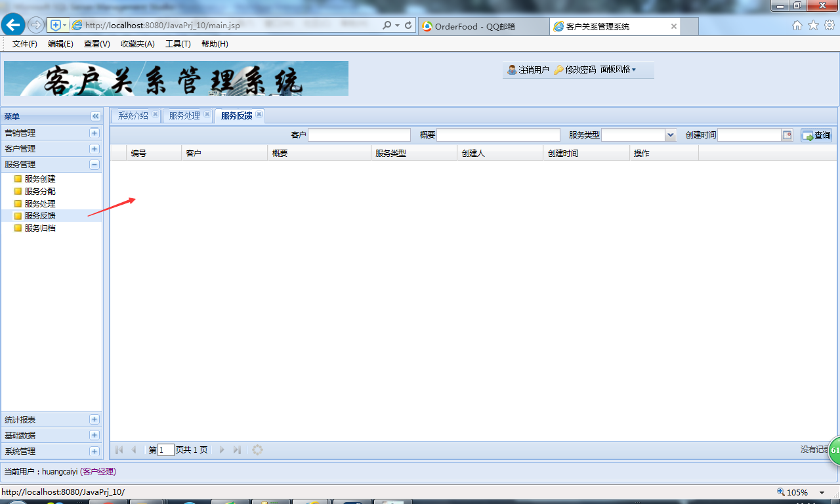Click the calendar icon beside 创建时间
The width and height of the screenshot is (840, 504).
pos(786,135)
